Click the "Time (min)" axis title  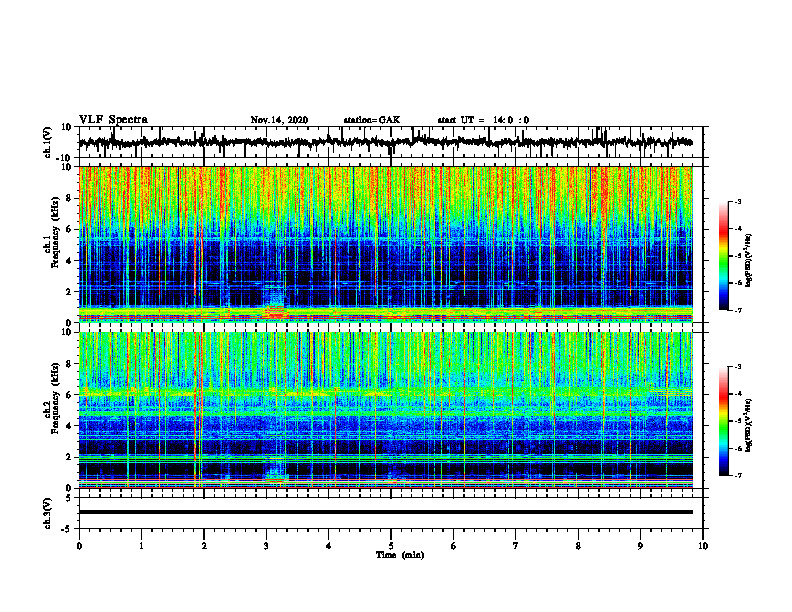point(400,555)
